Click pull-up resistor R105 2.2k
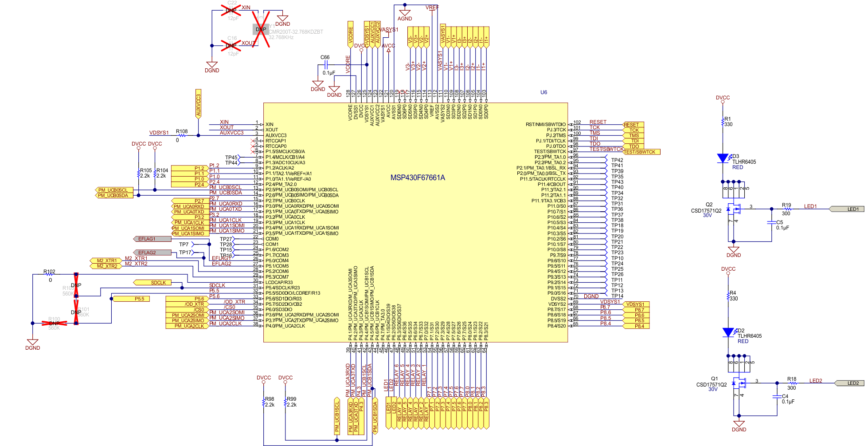Viewport: 868px width, 446px height. [139, 173]
